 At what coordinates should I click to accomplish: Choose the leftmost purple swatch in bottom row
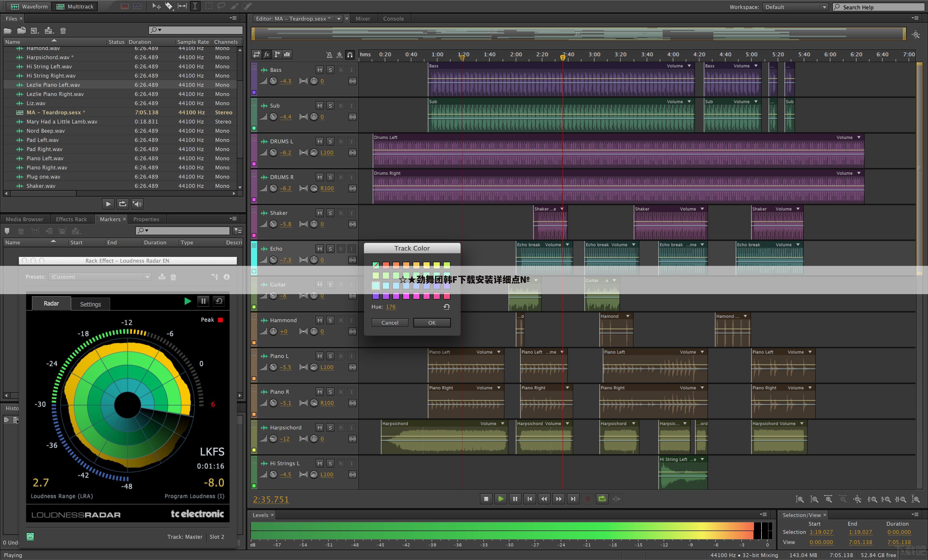point(376,296)
